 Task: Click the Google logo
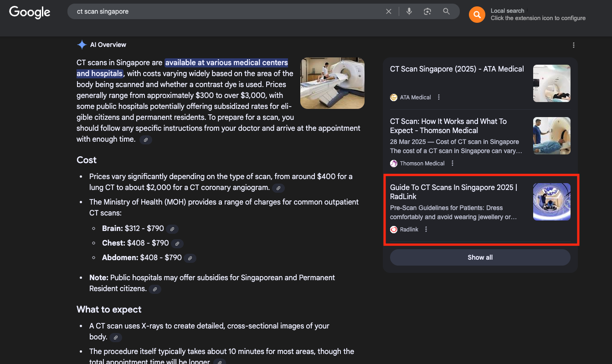coord(30,12)
